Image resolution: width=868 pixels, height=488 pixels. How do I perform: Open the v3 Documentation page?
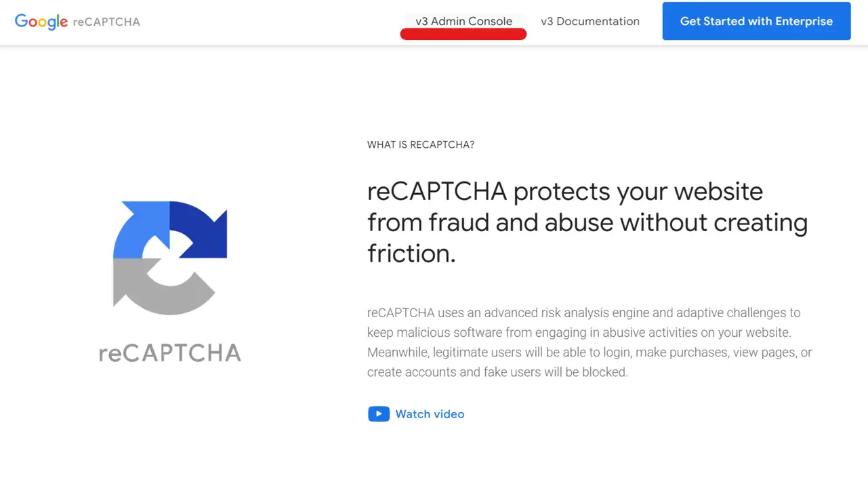pos(590,21)
